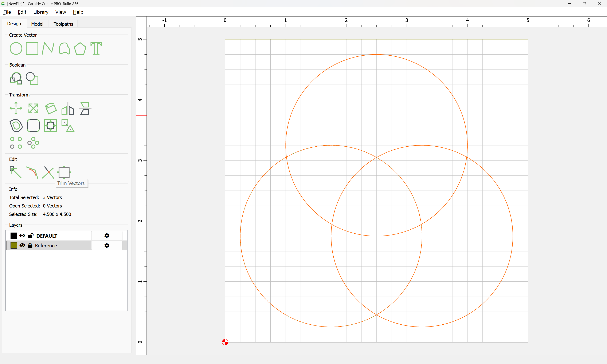Open DEFAULT layer gear settings
The image size is (607, 364).
(x=107, y=236)
